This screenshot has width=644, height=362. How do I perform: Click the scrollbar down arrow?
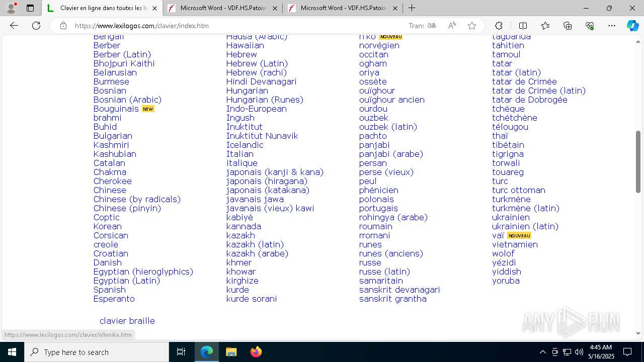(x=638, y=333)
